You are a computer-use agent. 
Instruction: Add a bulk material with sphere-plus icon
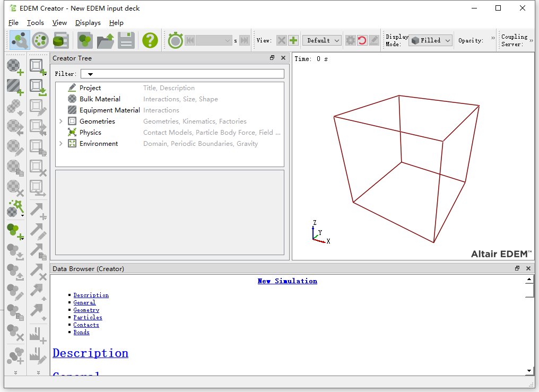[15, 67]
